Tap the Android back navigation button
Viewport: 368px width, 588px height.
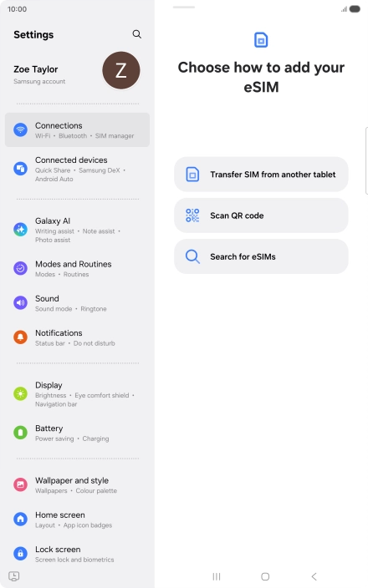click(x=314, y=576)
